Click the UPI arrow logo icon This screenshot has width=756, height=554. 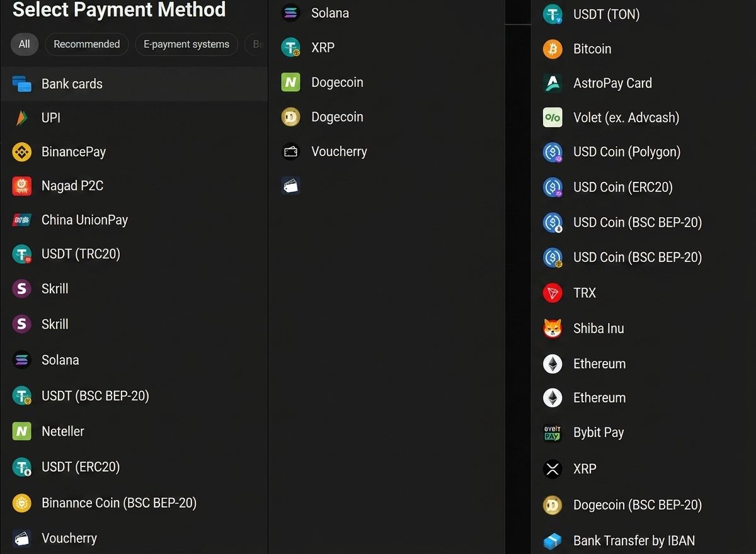click(x=22, y=118)
